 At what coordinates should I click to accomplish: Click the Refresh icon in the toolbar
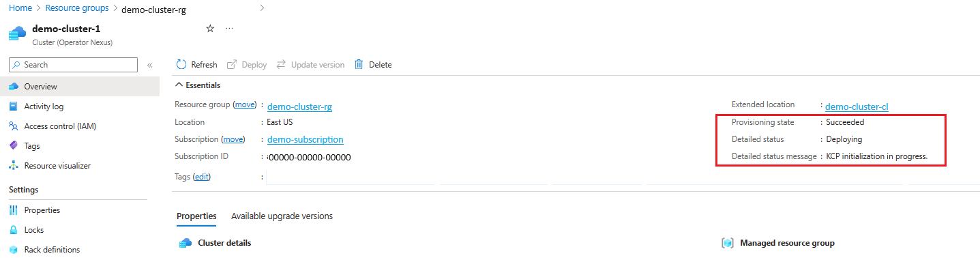pos(181,65)
